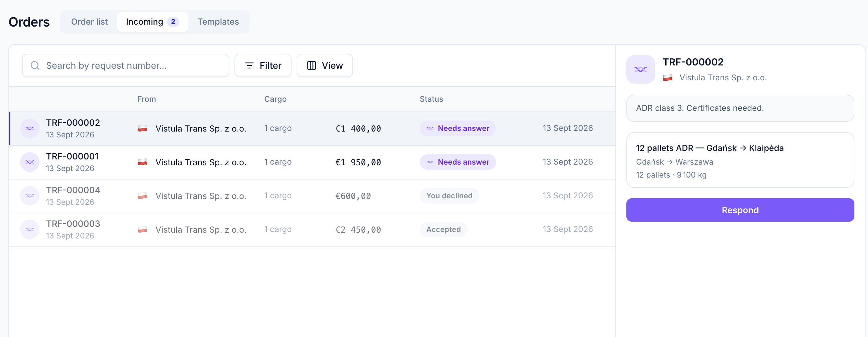
Task: Click Vistula Trans name in detail panel
Action: point(723,78)
